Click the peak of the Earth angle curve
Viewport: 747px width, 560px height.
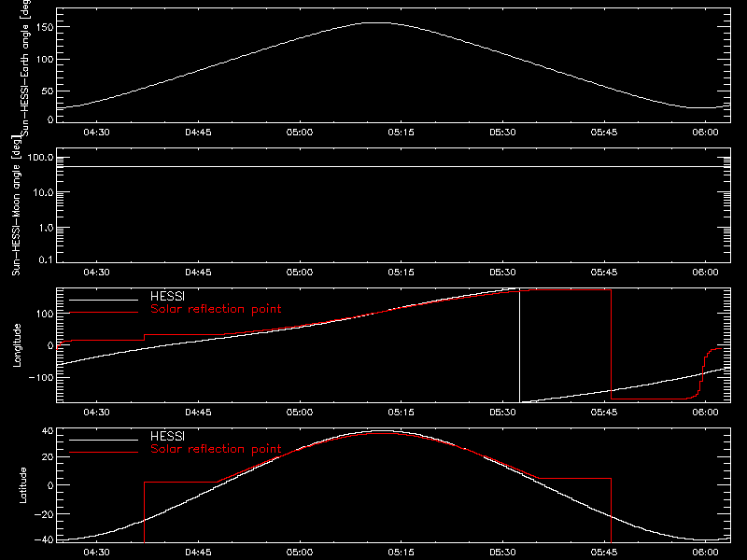click(x=377, y=22)
